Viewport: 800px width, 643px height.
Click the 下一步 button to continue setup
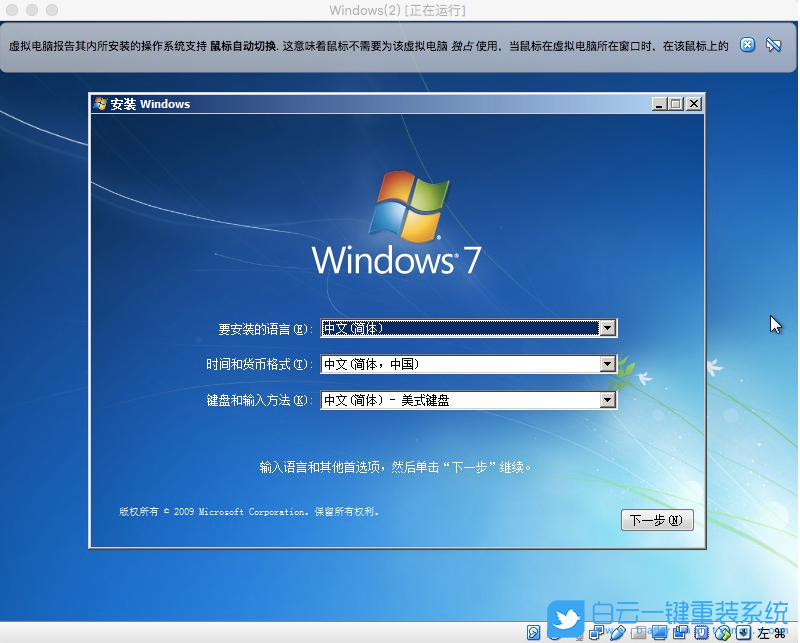point(657,520)
